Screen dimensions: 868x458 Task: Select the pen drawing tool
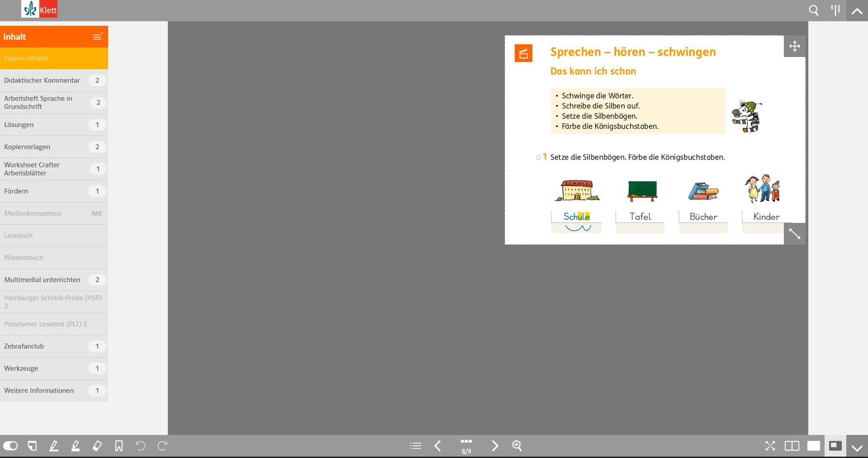[x=54, y=446]
